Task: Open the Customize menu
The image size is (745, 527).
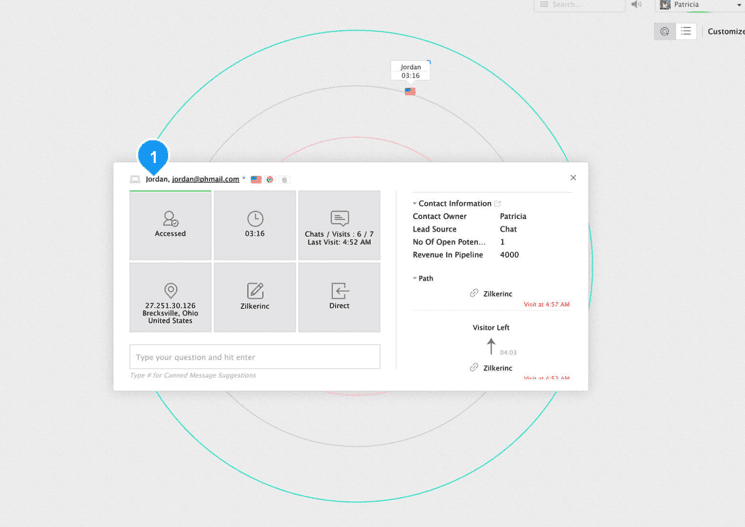Action: pos(725,32)
